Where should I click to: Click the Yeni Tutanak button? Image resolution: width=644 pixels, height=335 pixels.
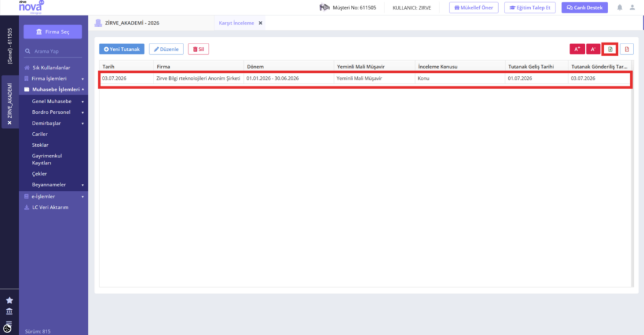pos(121,49)
